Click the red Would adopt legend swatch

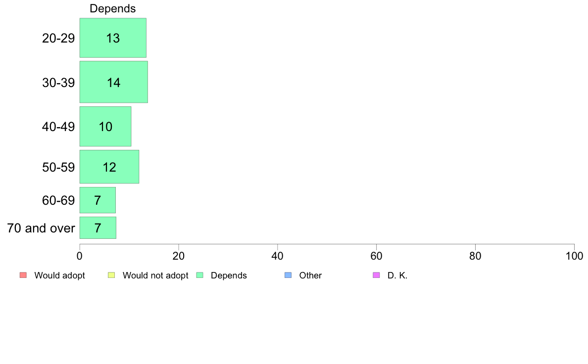click(23, 275)
